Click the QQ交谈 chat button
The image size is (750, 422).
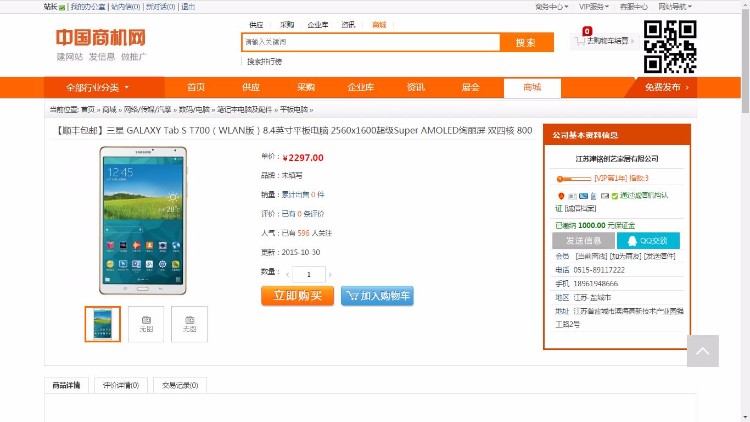pyautogui.click(x=648, y=241)
